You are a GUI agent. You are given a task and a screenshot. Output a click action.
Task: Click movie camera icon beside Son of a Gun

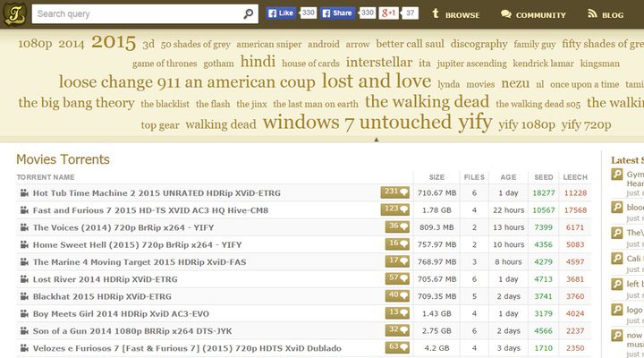pyautogui.click(x=24, y=331)
